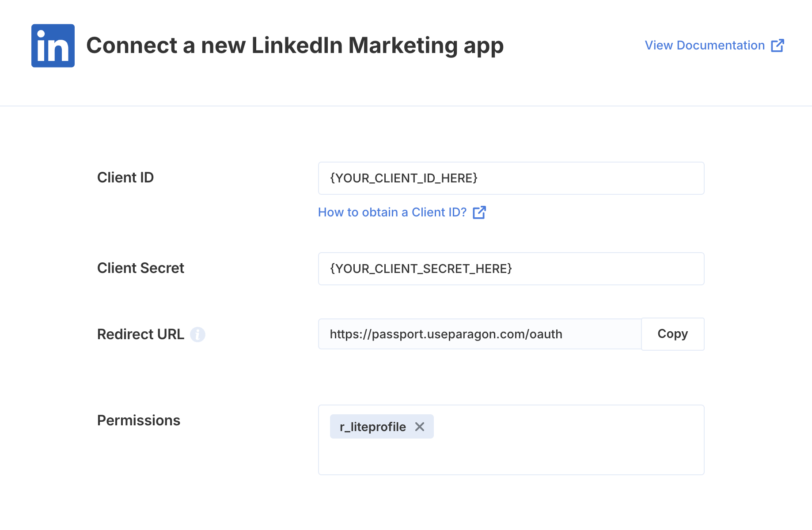Click the external link icon after Client ID help
Viewport: 812px width, 530px height.
(479, 212)
